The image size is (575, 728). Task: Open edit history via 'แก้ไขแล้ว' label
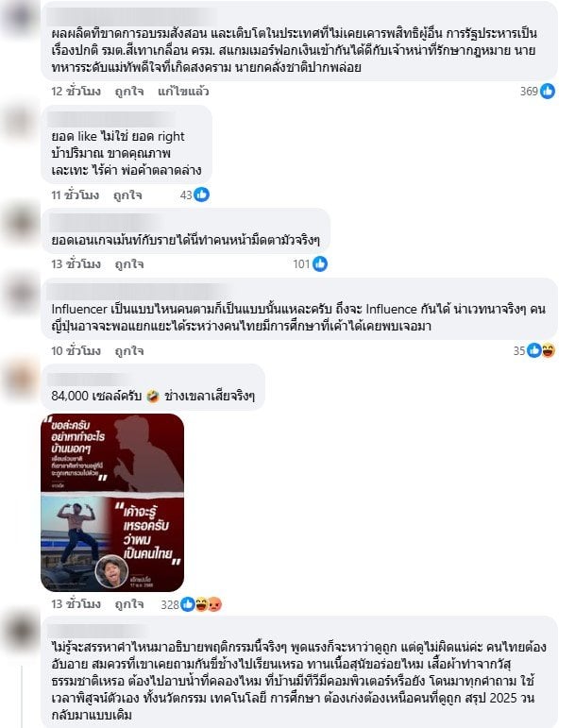coord(183,91)
